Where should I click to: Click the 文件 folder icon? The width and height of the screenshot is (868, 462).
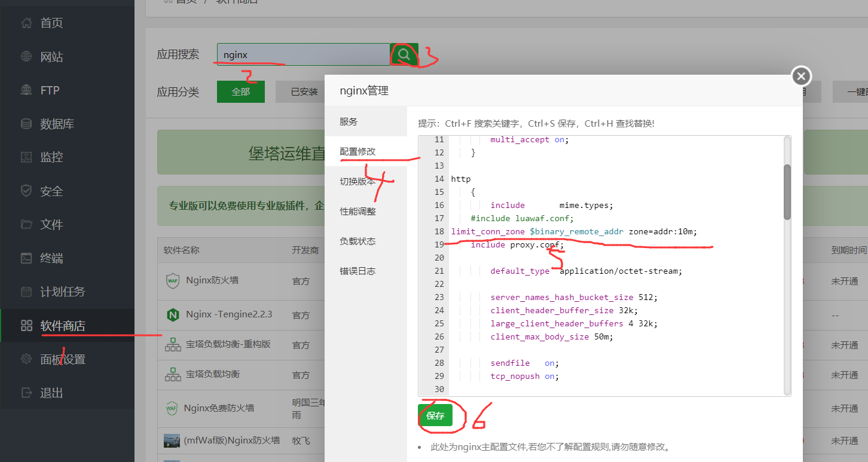coord(26,225)
